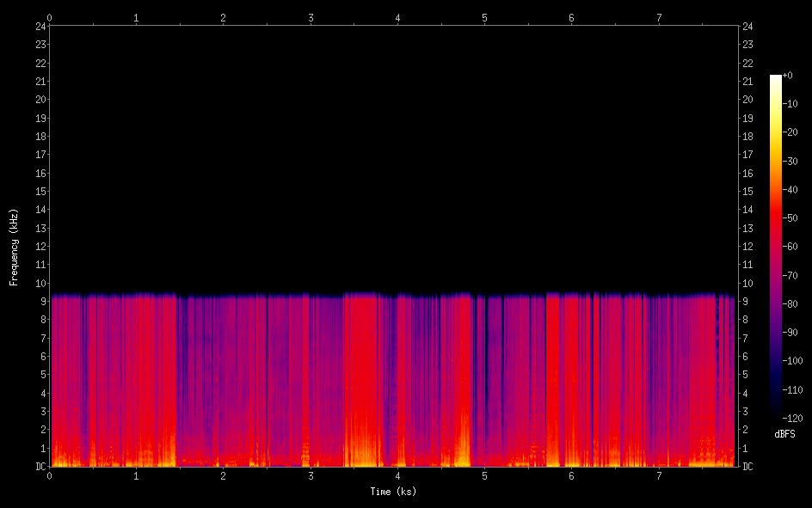This screenshot has height=508, width=812.
Task: Click the 16 kHz label on the right axis
Action: point(748,173)
